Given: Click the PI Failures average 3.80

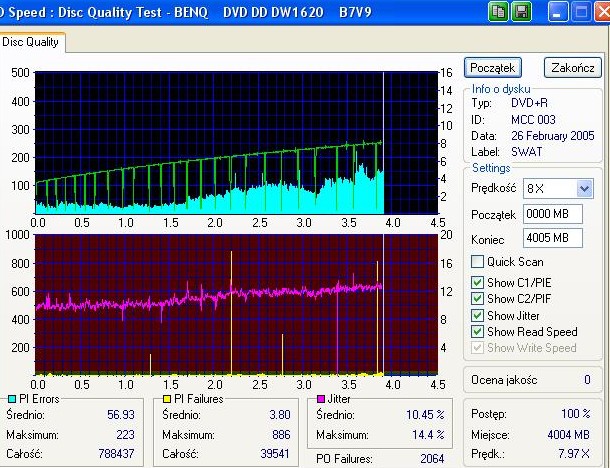Looking at the screenshot, I should point(280,415).
